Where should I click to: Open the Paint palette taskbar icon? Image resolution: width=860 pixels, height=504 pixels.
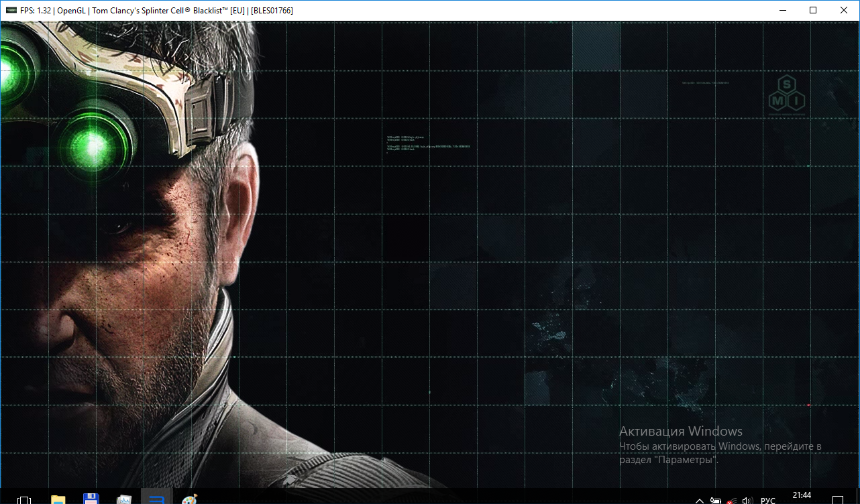[190, 499]
